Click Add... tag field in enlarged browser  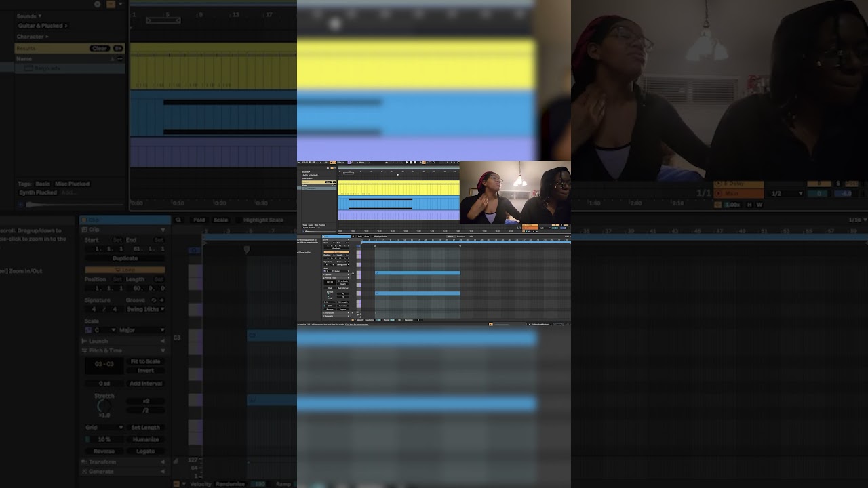pyautogui.click(x=68, y=192)
